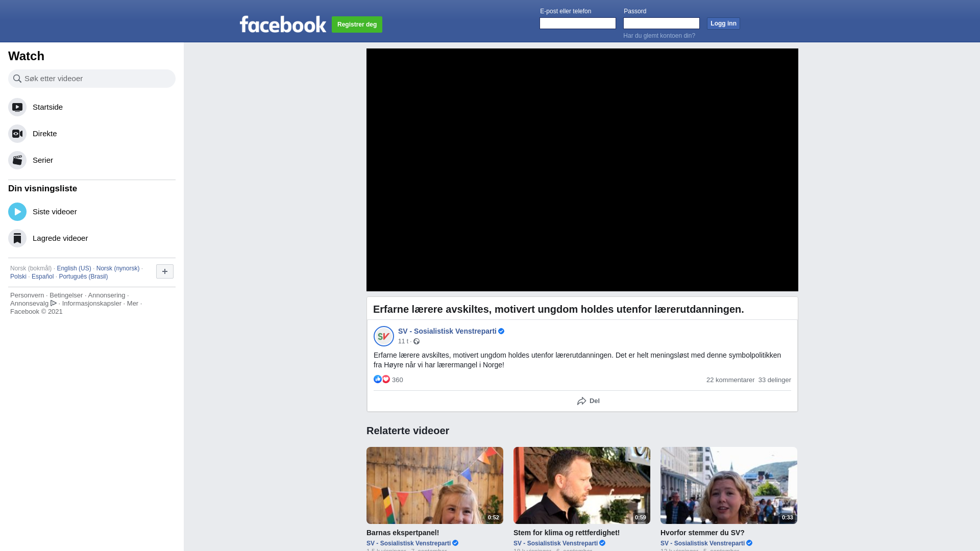Open Stem for klima og rettferdighet! title
The width and height of the screenshot is (980, 551).
pyautogui.click(x=567, y=533)
